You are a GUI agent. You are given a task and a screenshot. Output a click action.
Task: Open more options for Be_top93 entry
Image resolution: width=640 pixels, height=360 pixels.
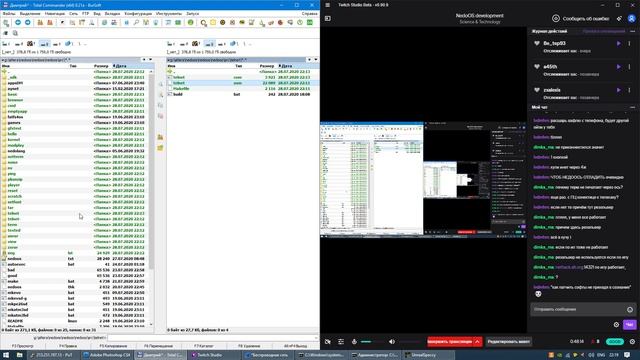(x=629, y=43)
